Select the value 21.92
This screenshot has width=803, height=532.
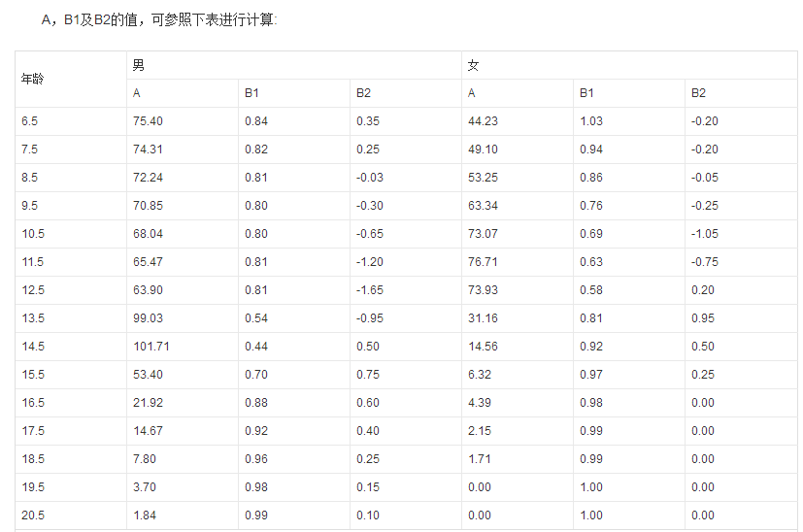[x=148, y=403]
